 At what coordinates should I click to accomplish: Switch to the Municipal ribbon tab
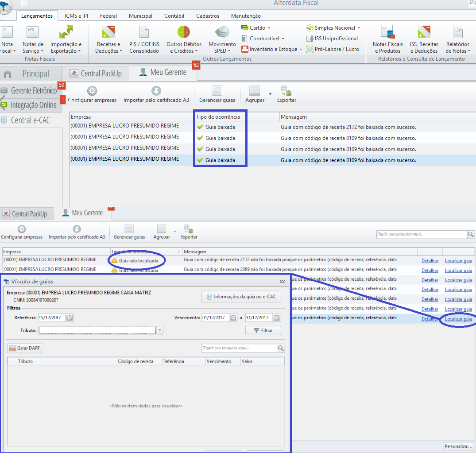[140, 16]
